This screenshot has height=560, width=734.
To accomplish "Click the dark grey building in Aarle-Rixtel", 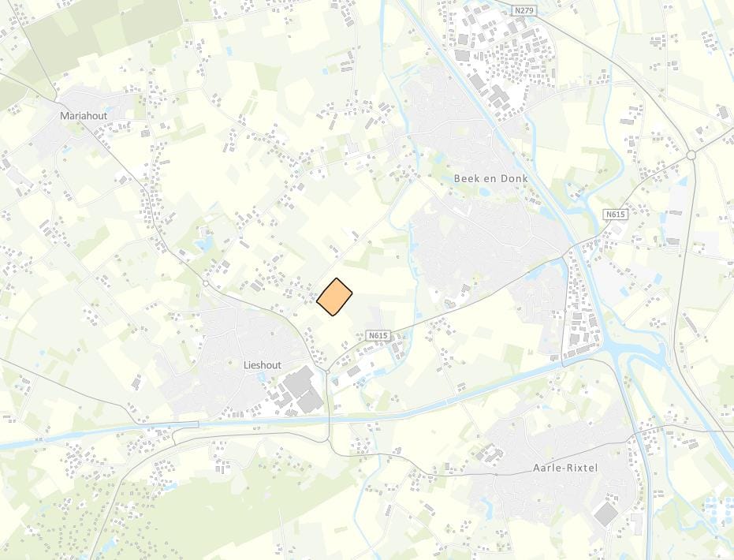I will [605, 514].
